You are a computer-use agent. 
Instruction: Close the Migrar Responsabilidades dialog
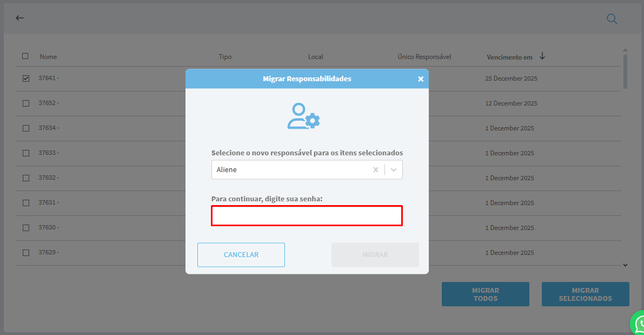[x=421, y=79]
